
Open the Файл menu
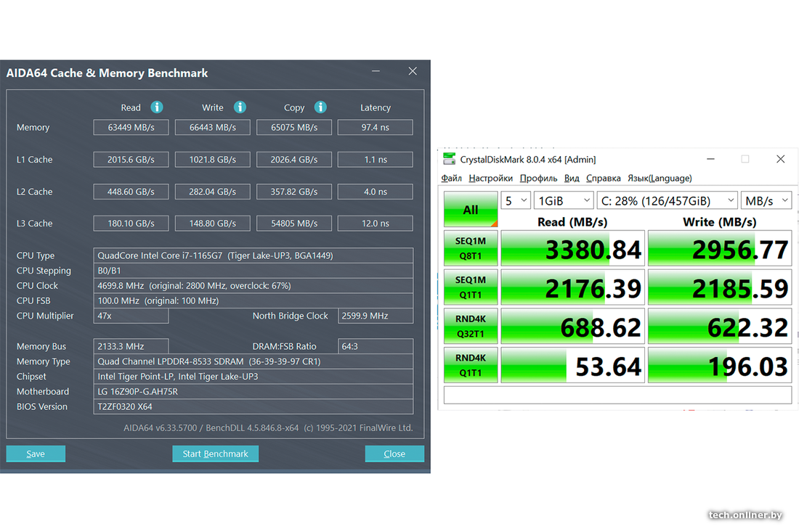[x=452, y=179]
